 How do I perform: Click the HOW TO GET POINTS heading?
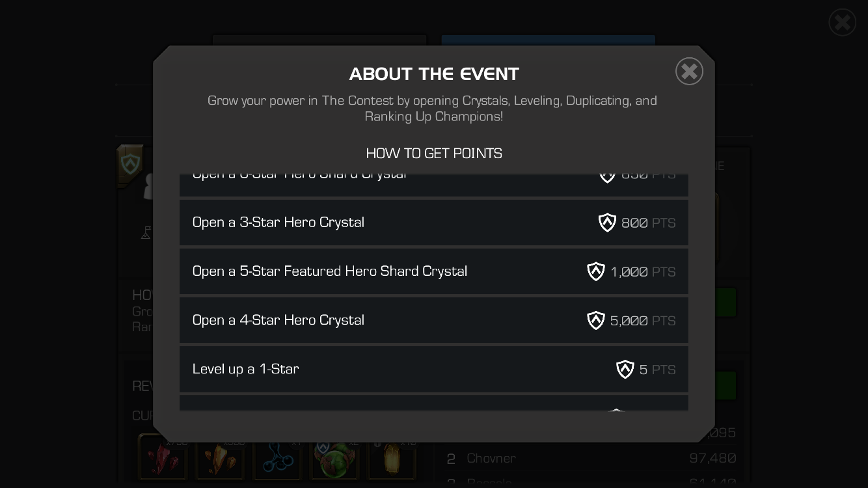point(434,154)
